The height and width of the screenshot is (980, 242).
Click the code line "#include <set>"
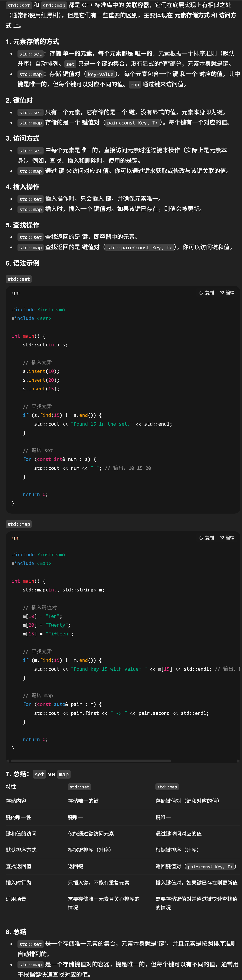[x=31, y=318]
